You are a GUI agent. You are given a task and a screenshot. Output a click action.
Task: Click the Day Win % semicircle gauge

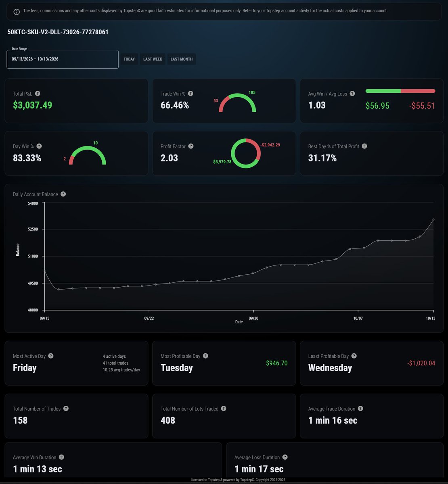[88, 155]
